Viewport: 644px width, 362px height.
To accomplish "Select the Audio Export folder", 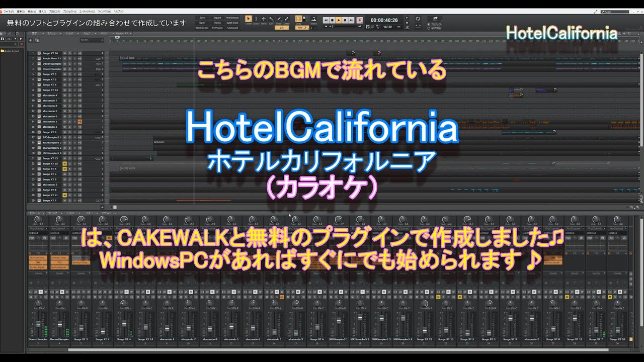I will pos(10,51).
